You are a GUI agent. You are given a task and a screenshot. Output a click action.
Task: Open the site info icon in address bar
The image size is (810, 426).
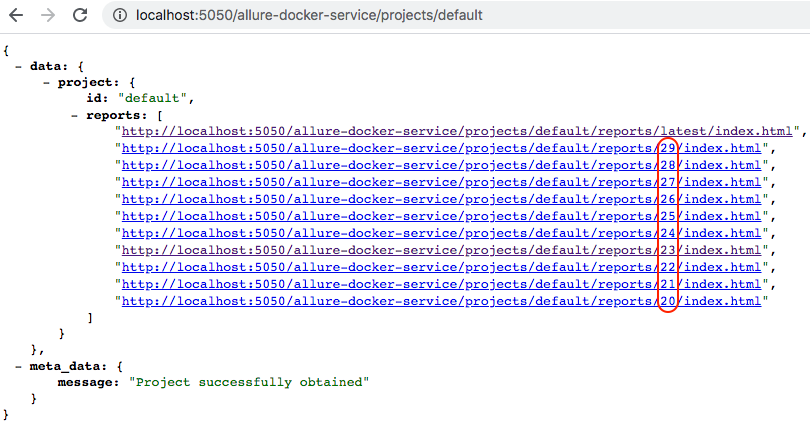point(120,15)
